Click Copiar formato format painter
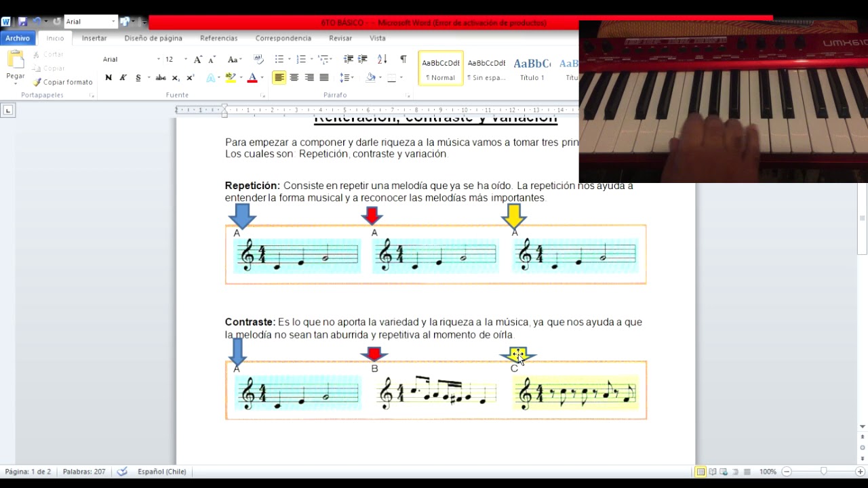The width and height of the screenshot is (868, 488). point(62,82)
